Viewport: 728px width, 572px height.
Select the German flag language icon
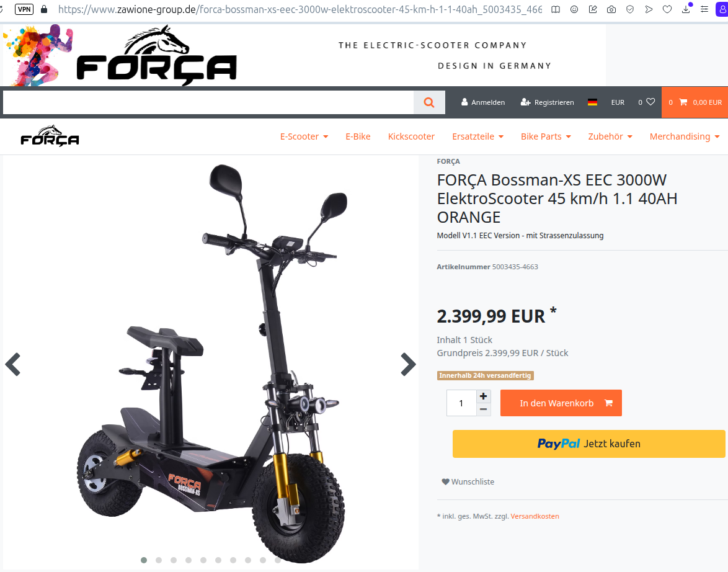click(x=592, y=102)
